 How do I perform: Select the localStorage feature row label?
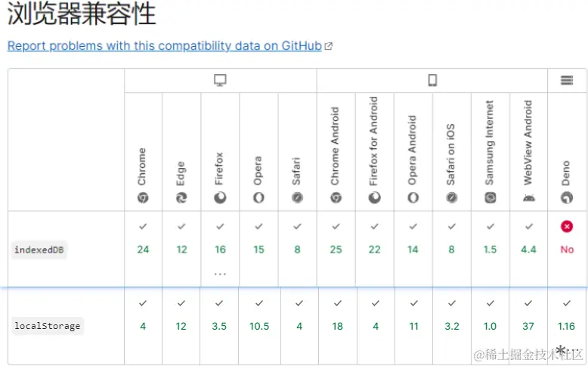[x=47, y=326]
